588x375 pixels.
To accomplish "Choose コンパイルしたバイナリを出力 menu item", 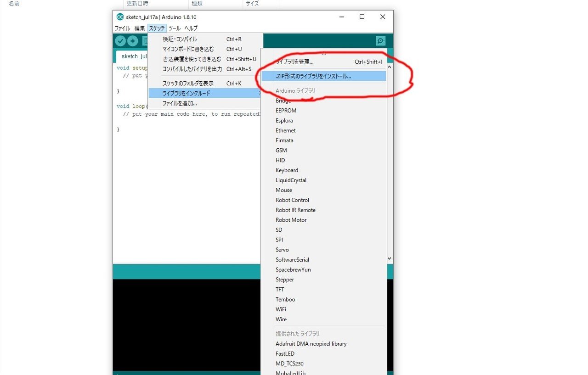I will pos(205,69).
